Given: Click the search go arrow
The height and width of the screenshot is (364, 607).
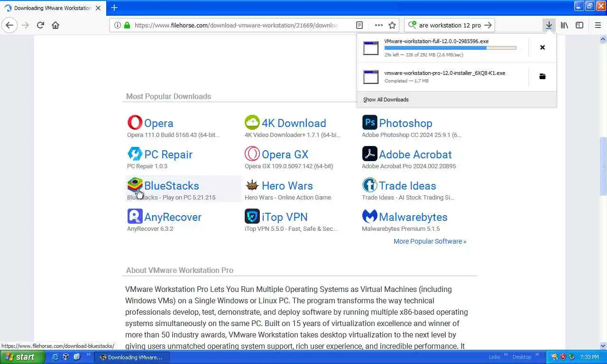Looking at the screenshot, I should (488, 25).
